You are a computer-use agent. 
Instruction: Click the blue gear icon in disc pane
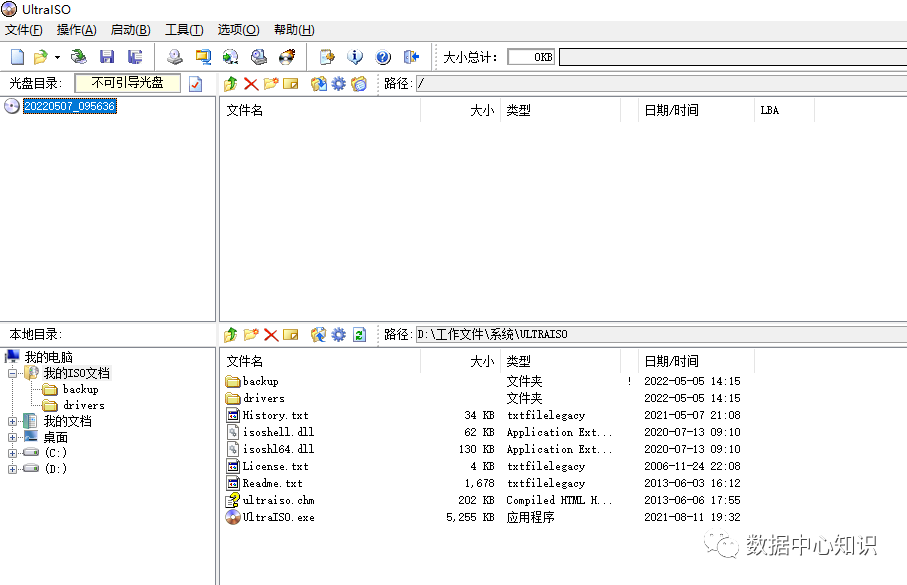(338, 84)
